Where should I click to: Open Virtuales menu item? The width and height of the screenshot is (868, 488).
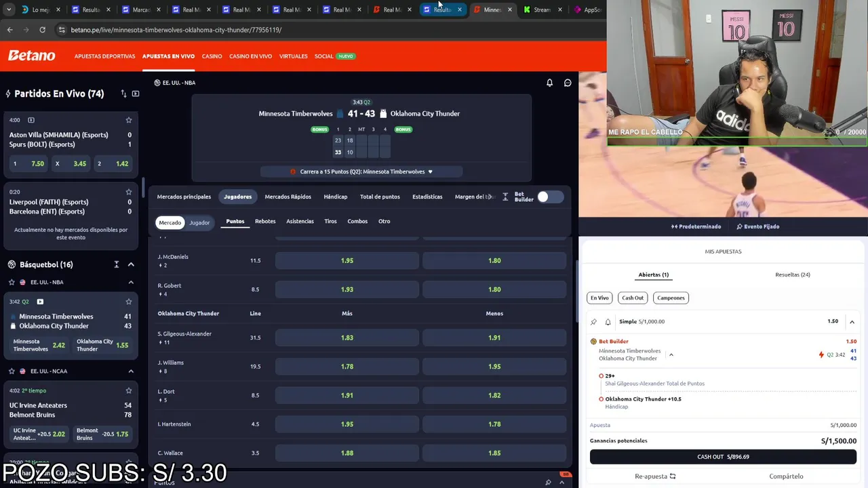[x=293, y=56]
